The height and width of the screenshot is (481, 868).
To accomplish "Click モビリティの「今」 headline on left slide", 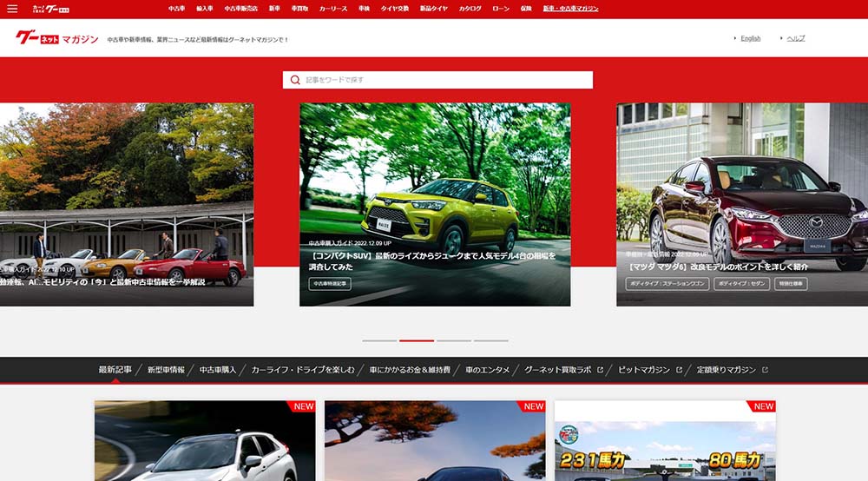I will [102, 282].
